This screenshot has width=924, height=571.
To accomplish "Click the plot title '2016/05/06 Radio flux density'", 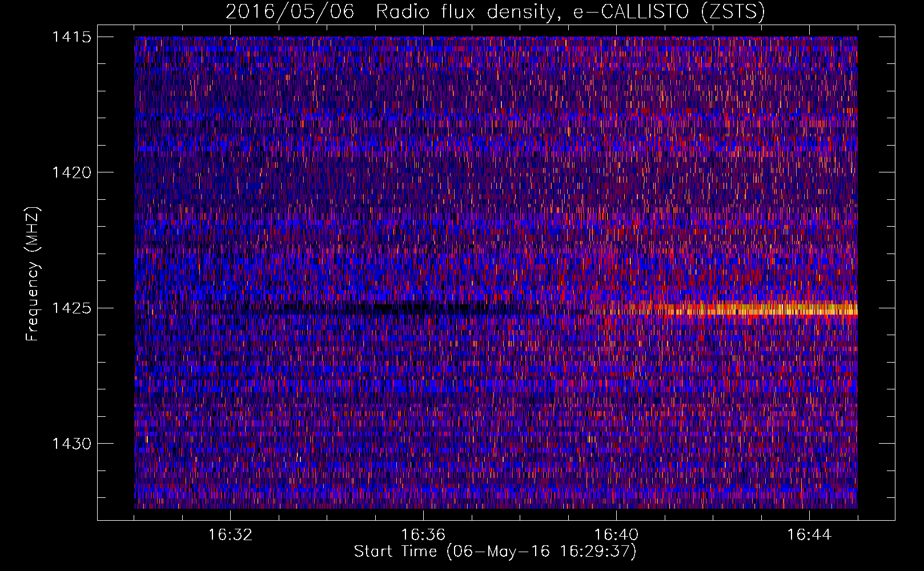I will pyautogui.click(x=495, y=12).
